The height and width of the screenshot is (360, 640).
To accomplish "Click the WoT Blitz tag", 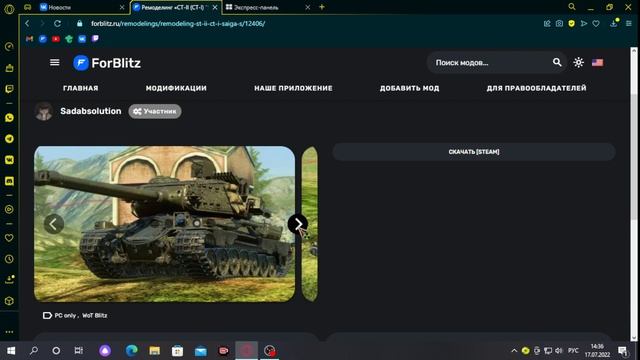I will click(x=95, y=316).
